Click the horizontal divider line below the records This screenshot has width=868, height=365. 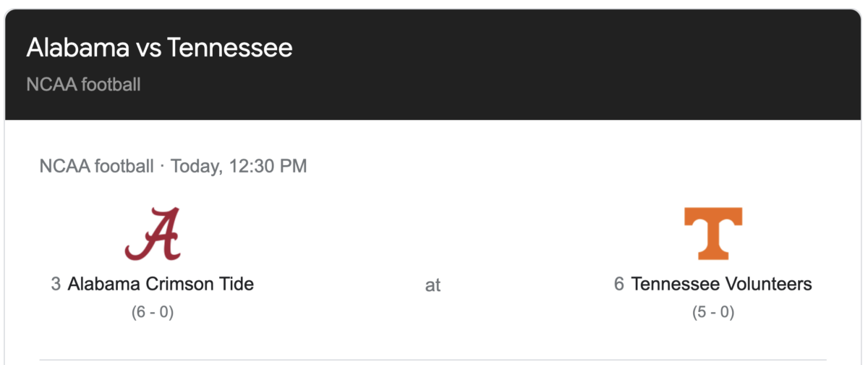(433, 359)
